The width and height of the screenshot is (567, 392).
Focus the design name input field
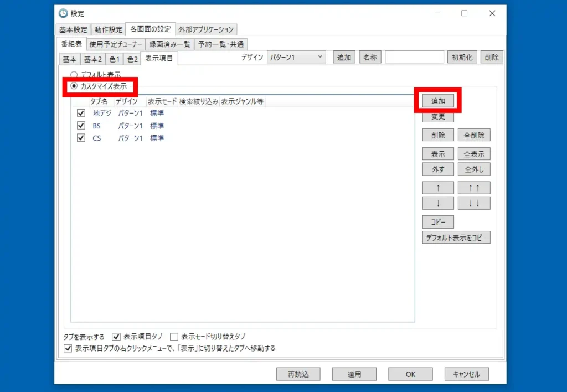414,57
